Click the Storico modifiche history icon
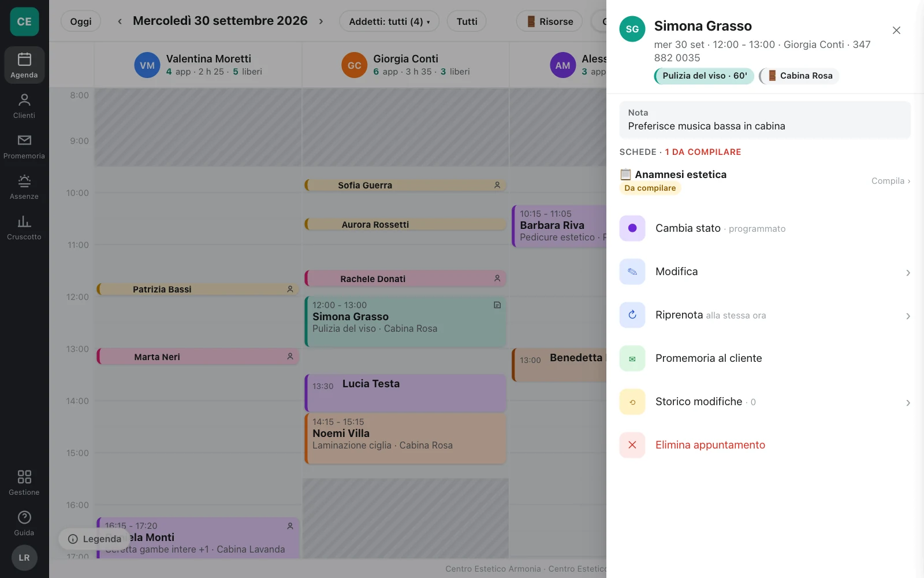The height and width of the screenshot is (578, 924). tap(632, 402)
